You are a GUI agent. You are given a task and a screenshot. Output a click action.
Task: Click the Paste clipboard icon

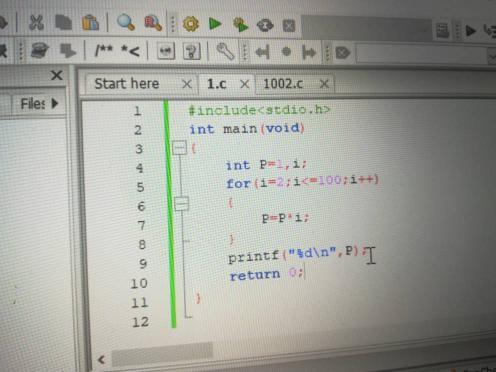tap(90, 23)
